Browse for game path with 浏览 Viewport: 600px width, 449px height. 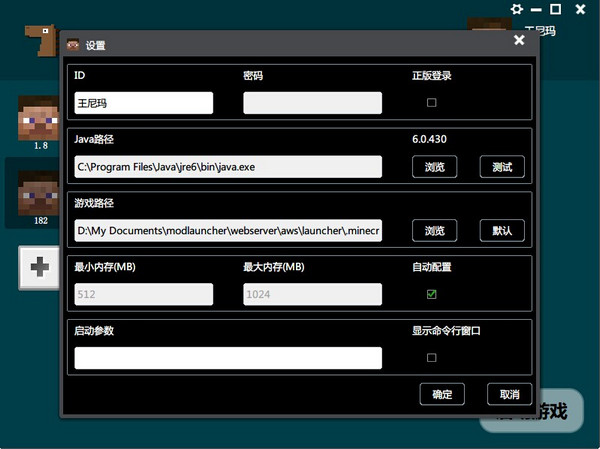(434, 230)
